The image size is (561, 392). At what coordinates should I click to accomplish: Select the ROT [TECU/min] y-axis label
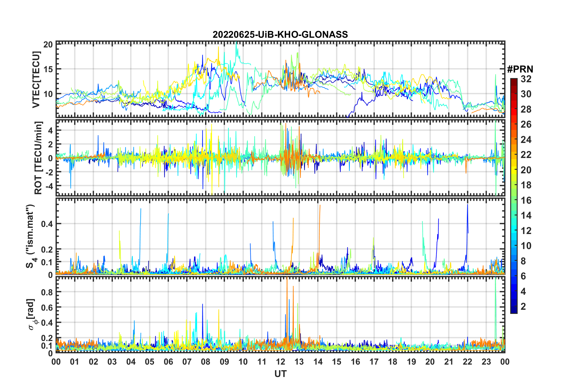pos(38,158)
